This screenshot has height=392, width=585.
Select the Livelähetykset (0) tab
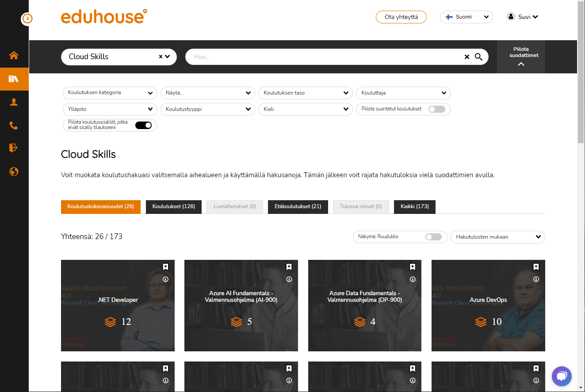(x=235, y=206)
